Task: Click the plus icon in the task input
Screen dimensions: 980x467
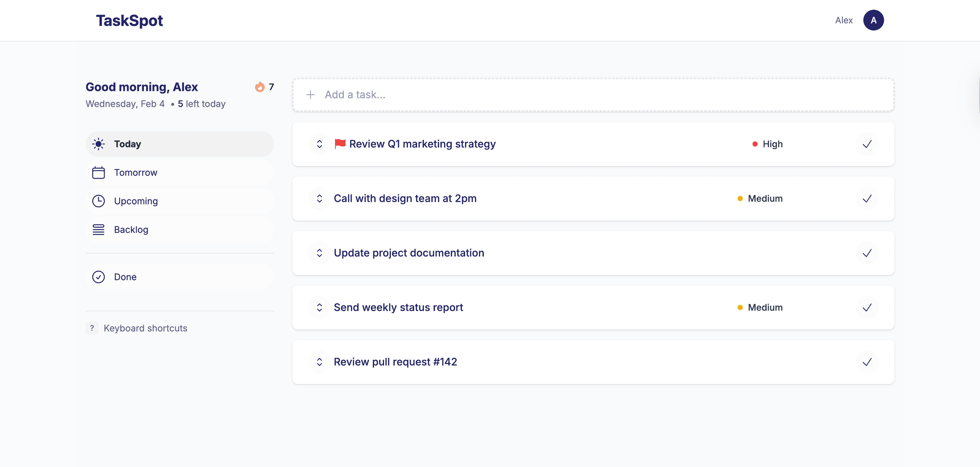Action: click(x=311, y=94)
